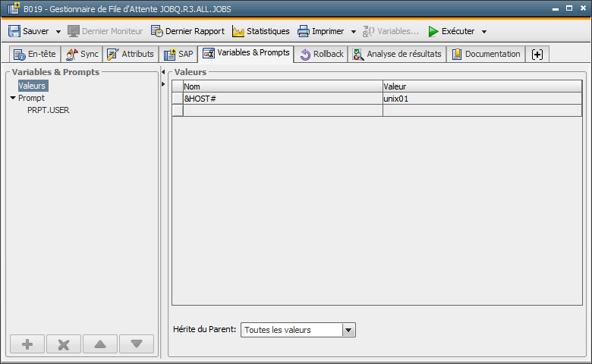Move item up with arrow button

pos(100,344)
